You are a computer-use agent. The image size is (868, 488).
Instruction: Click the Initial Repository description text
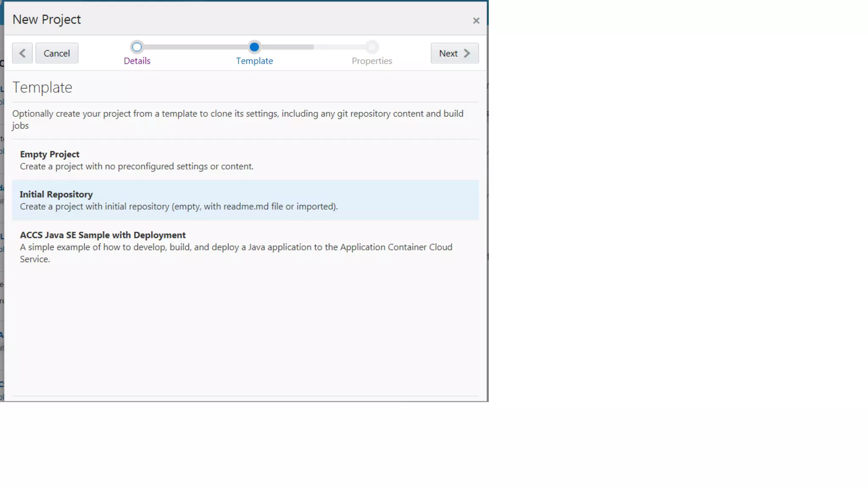(178, 207)
